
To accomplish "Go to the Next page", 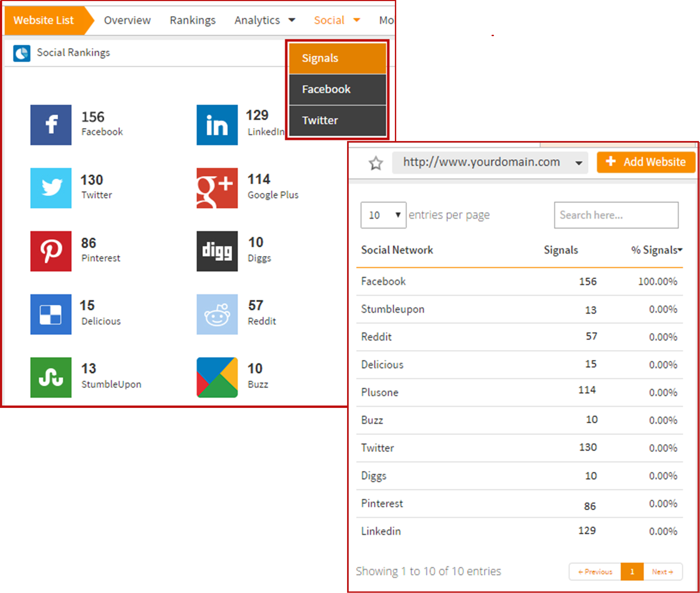I will point(663,571).
